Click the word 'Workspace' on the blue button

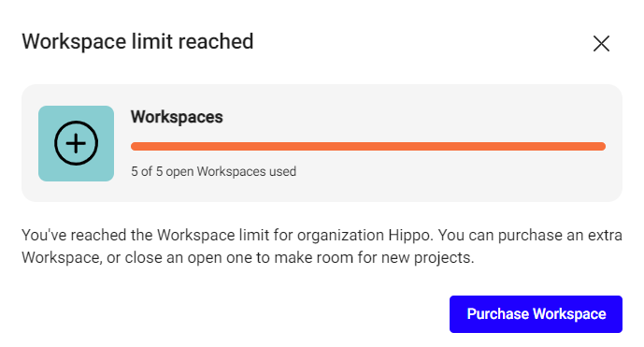(569, 313)
